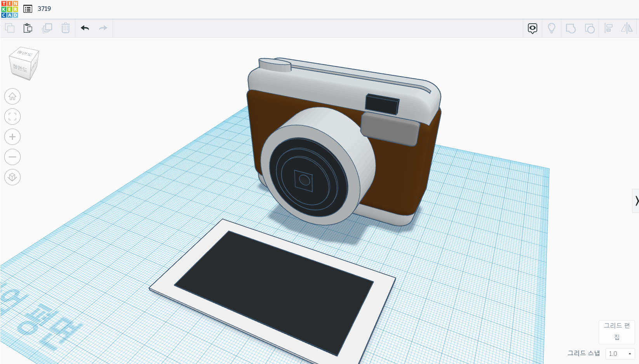Click the Show all lightbulb icon
This screenshot has height=364, width=639.
pos(552,28)
